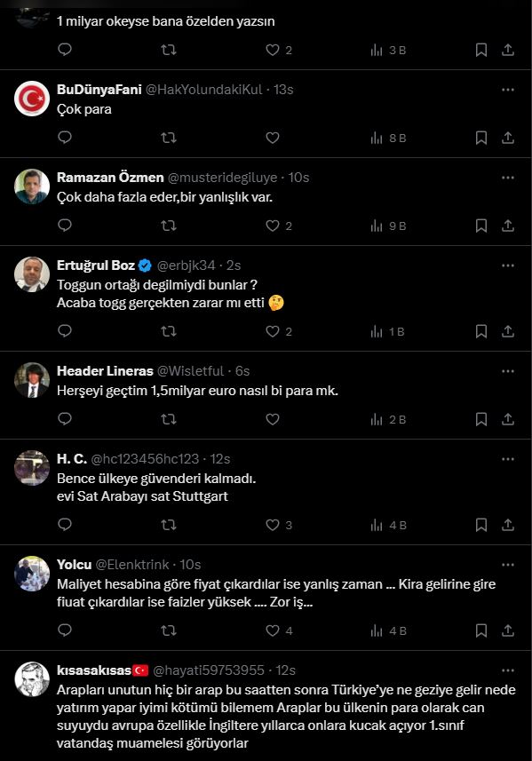The height and width of the screenshot is (761, 532).
Task: Share the "1 milyar okeyse" tweet
Action: [508, 50]
